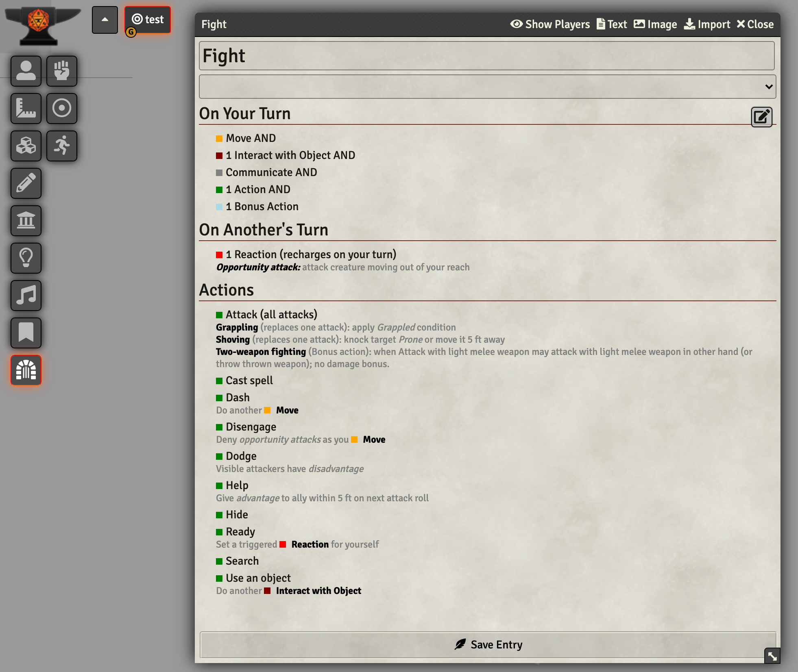Click Import in journal header

pyautogui.click(x=707, y=24)
